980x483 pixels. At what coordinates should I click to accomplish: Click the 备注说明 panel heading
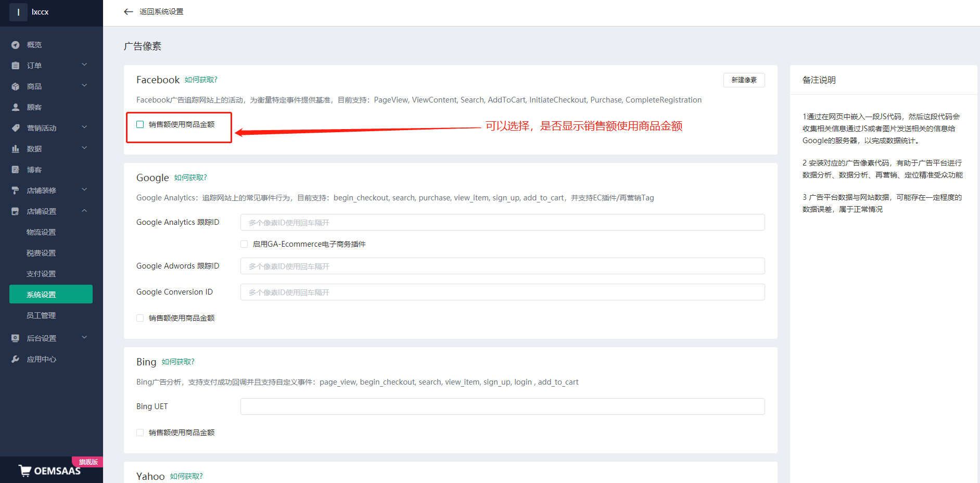819,80
